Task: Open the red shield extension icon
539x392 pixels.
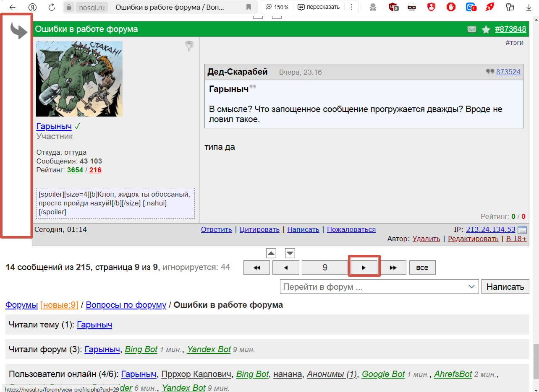Action: point(432,7)
